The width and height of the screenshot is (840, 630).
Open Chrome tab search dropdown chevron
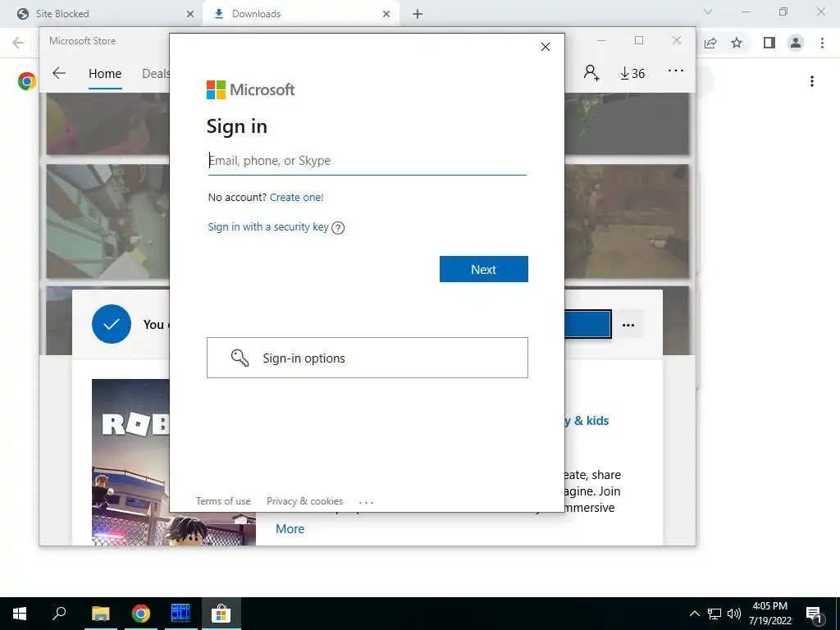point(708,11)
